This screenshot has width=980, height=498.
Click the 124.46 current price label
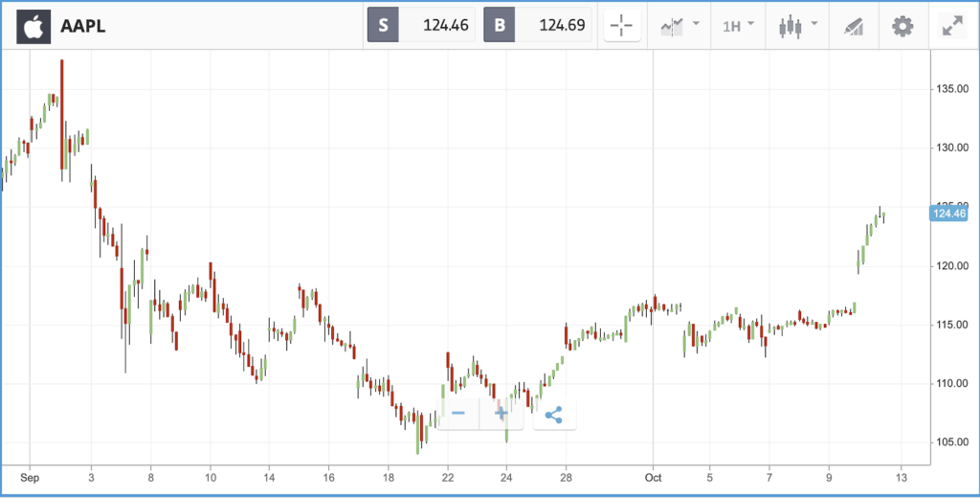click(x=948, y=214)
